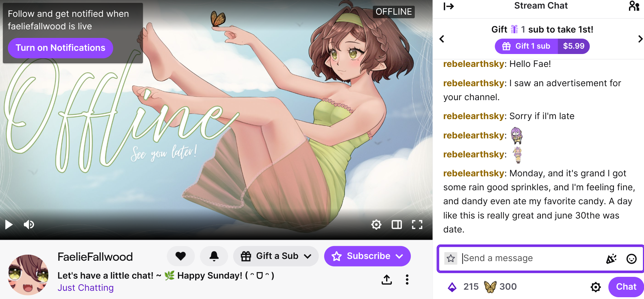644x299 pixels.
Task: Open rebelearthsky's name on the "Monday" message
Action: tap(474, 173)
